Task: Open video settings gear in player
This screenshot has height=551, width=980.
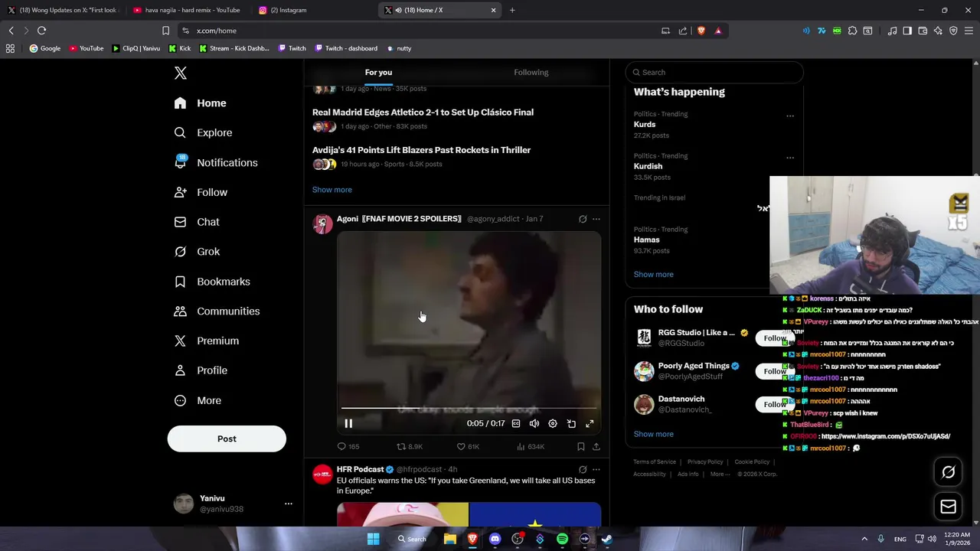Action: (553, 423)
